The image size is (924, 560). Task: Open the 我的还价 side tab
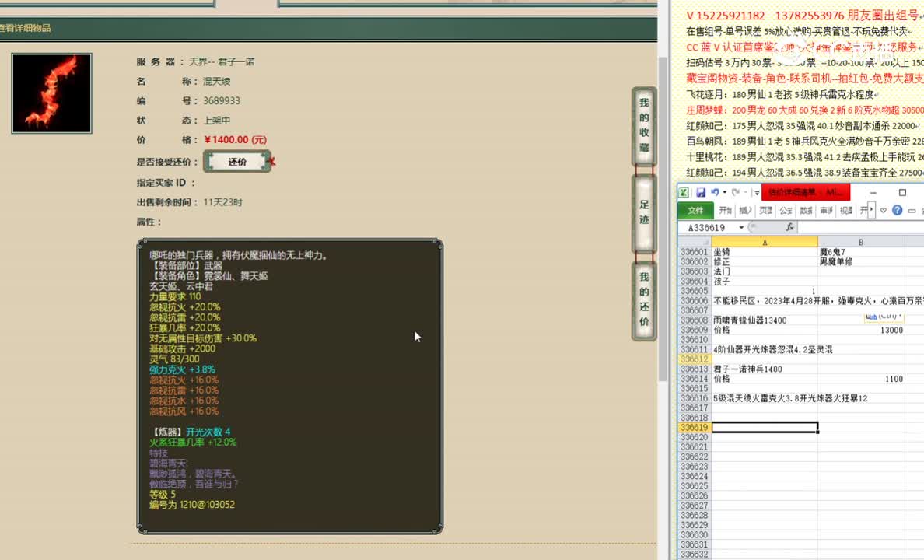click(x=644, y=299)
